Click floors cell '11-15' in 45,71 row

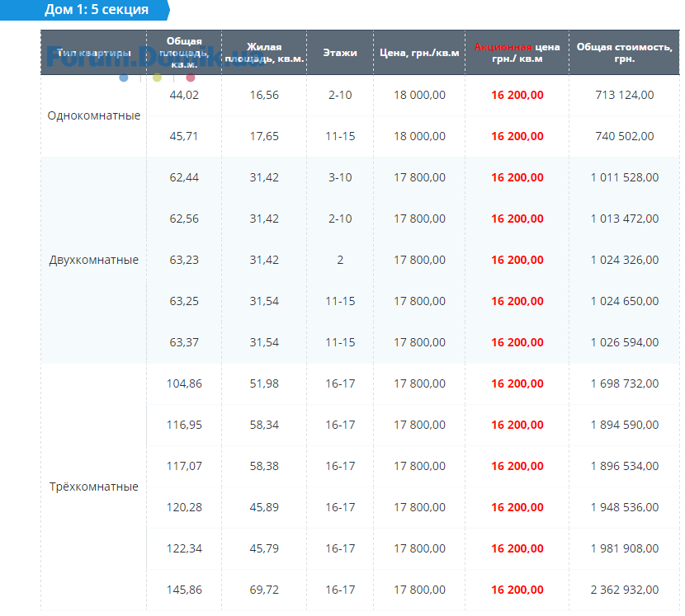[340, 136]
